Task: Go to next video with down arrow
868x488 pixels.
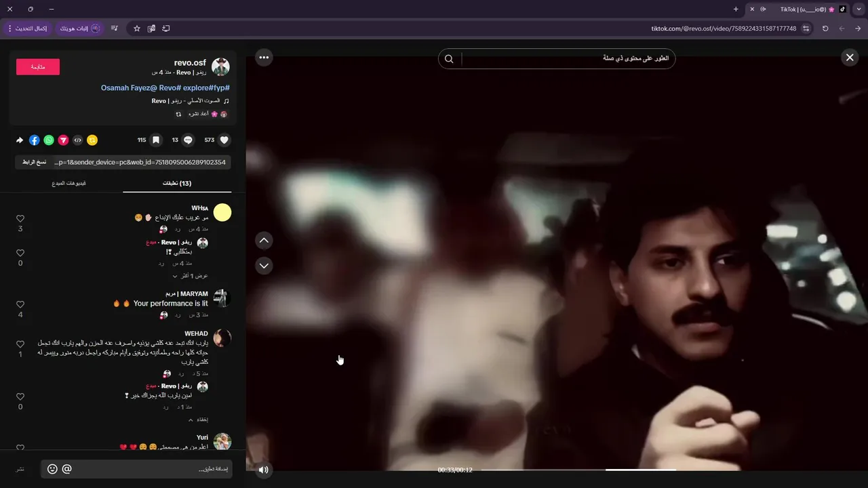Action: tap(264, 266)
